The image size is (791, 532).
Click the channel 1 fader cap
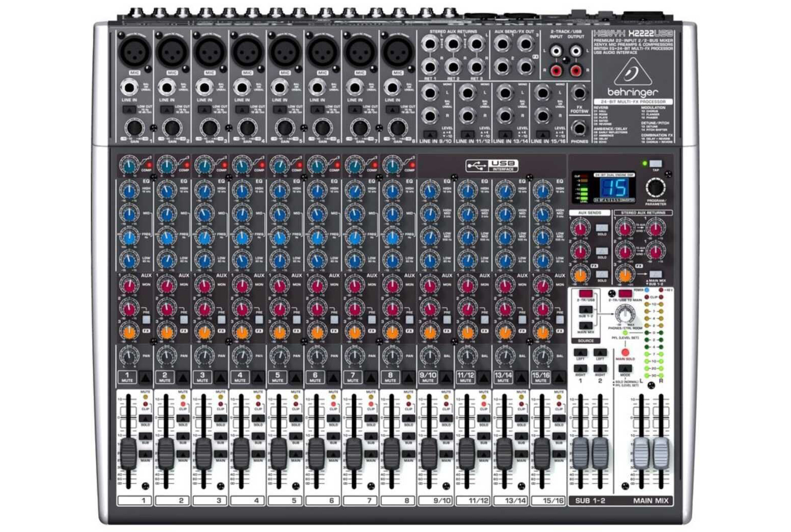[x=128, y=453]
